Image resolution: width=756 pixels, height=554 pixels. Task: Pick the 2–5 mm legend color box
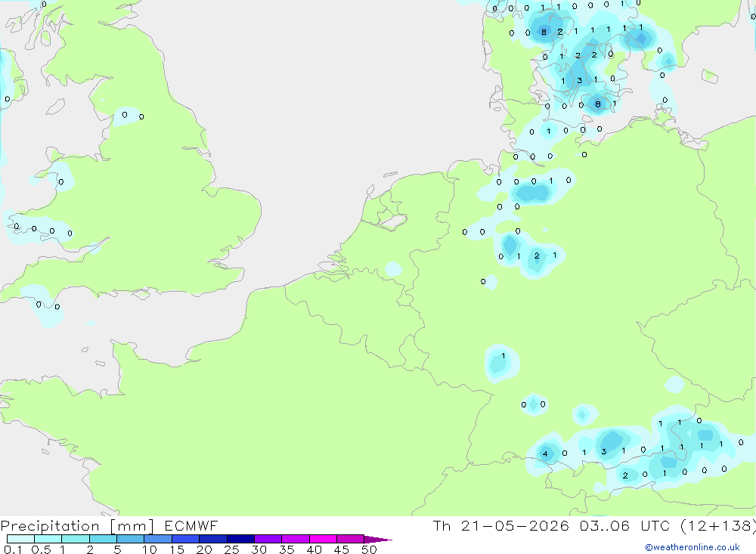103,539
